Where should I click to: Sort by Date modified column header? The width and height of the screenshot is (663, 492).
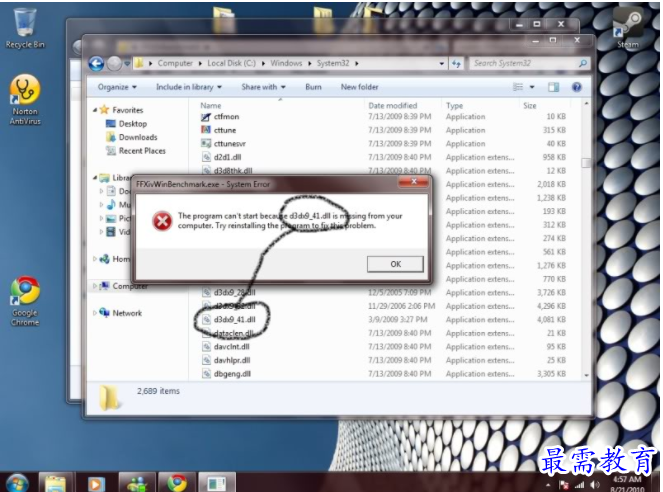[392, 106]
